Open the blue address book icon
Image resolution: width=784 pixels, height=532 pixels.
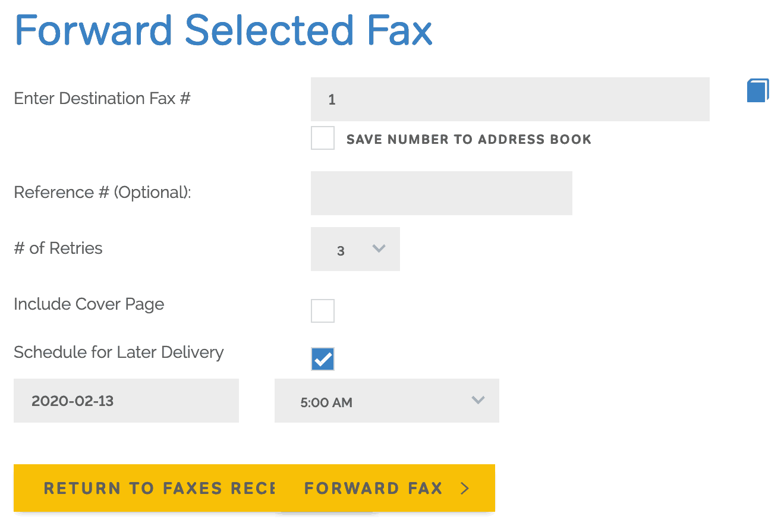click(x=757, y=90)
